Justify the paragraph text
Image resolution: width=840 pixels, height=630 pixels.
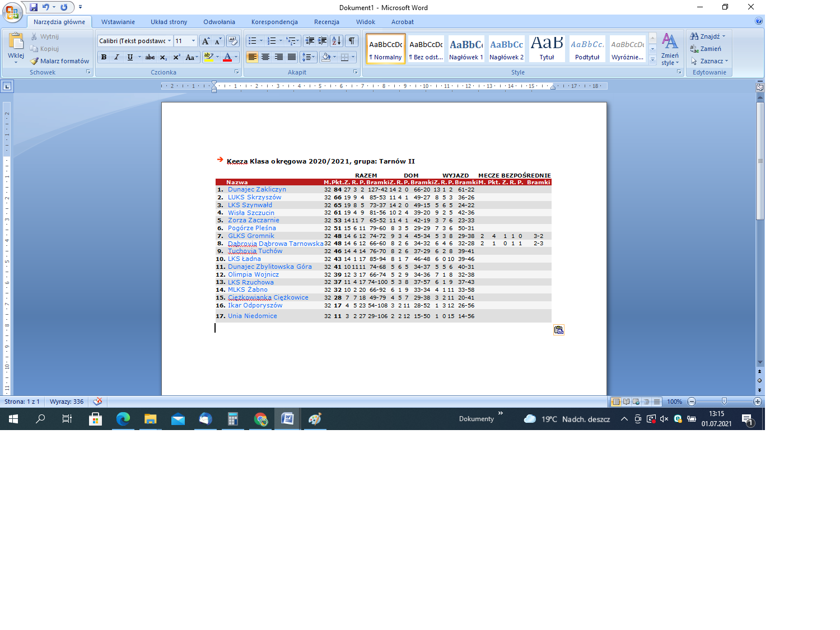pyautogui.click(x=292, y=57)
